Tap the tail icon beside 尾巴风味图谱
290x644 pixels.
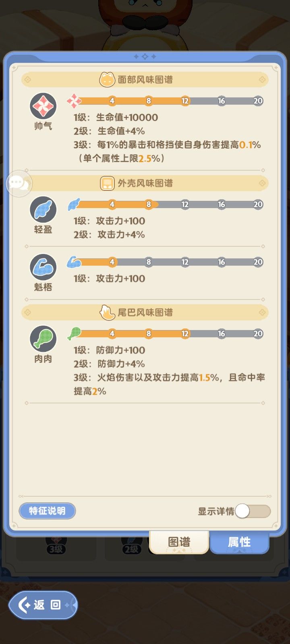click(x=107, y=312)
